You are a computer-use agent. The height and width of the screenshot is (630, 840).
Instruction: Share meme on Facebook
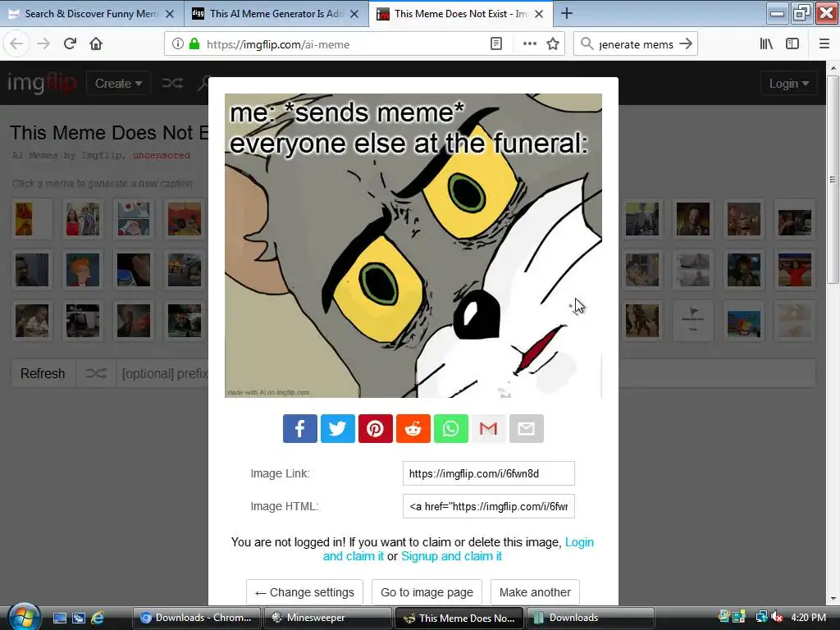click(299, 428)
